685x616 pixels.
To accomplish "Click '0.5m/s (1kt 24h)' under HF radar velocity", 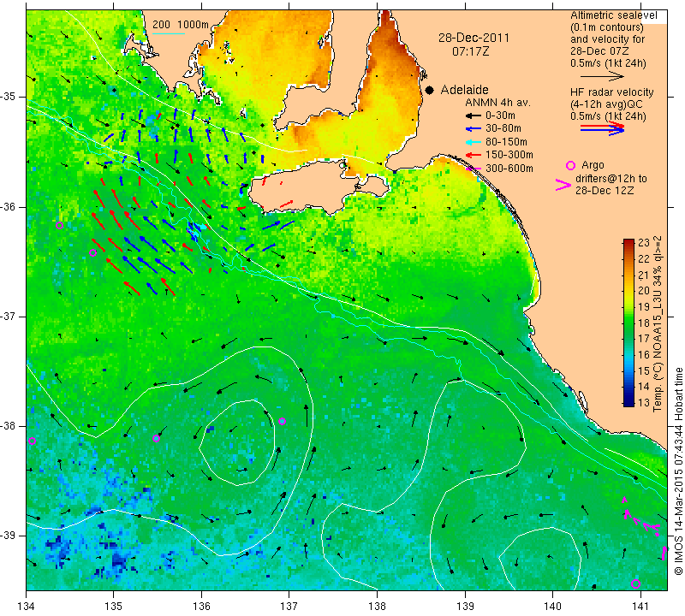I will 608,116.
